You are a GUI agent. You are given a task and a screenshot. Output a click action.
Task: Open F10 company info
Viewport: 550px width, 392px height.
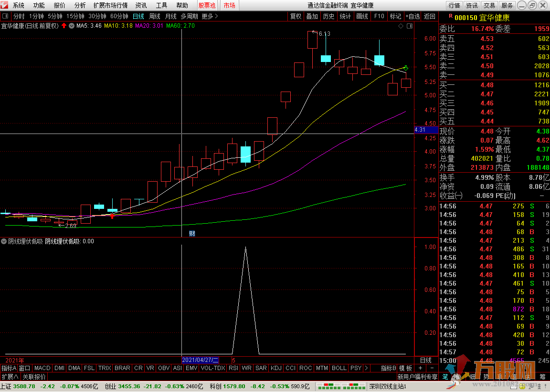pyautogui.click(x=379, y=17)
